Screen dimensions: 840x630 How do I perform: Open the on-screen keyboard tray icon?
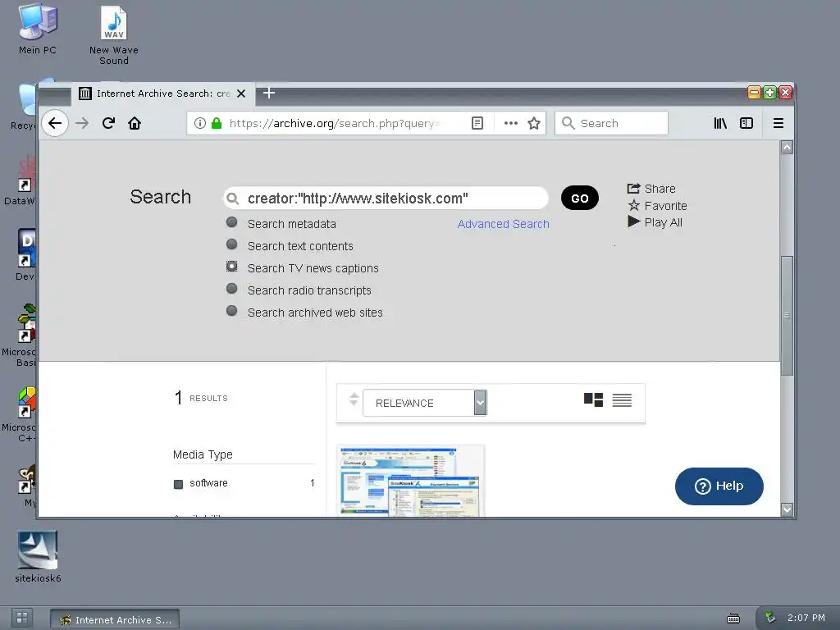(733, 619)
